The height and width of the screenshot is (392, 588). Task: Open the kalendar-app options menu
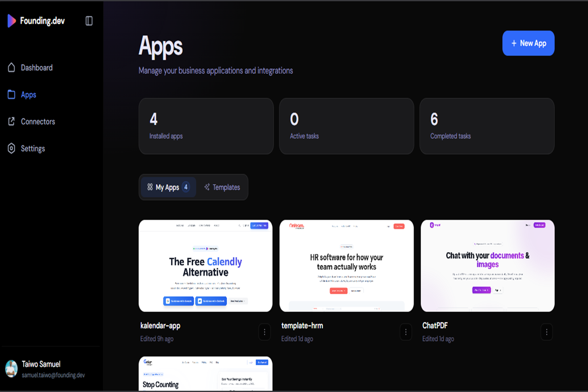[265, 332]
